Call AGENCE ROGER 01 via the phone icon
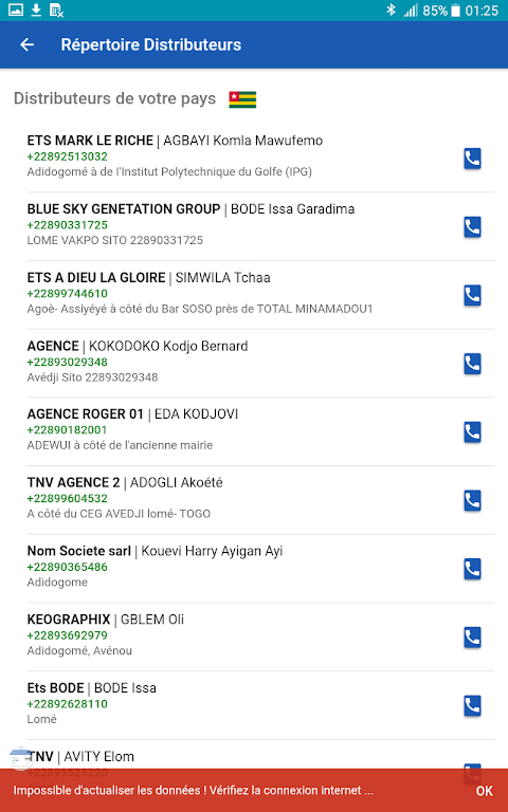The width and height of the screenshot is (508, 812). point(472,432)
